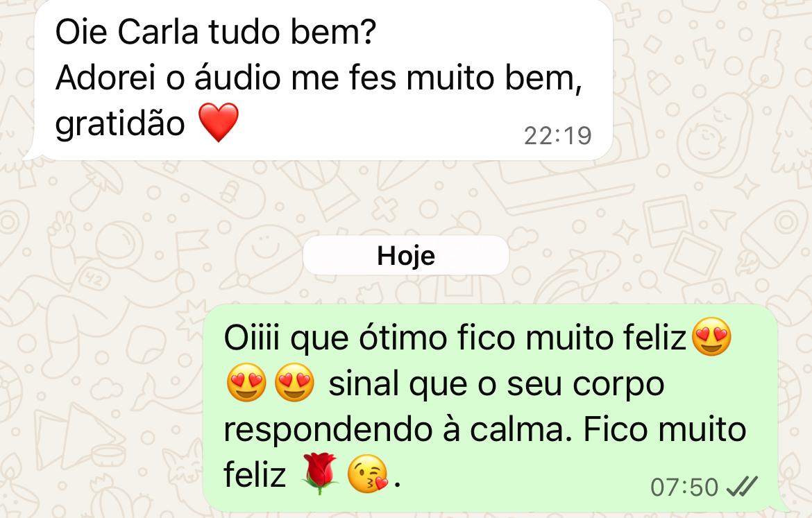Tap the Hoje date chip

pos(406,256)
